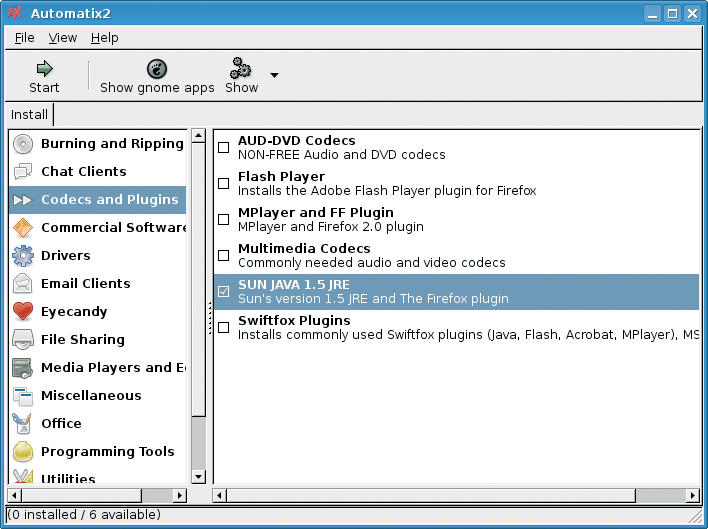The height and width of the screenshot is (529, 708).
Task: Click the category list scroll up arrow
Action: pyautogui.click(x=198, y=136)
